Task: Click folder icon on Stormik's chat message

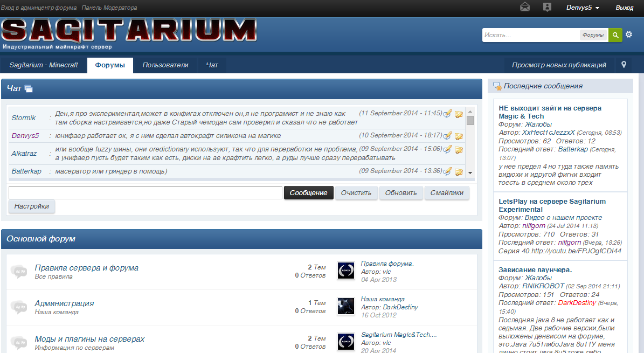Action: pos(459,114)
